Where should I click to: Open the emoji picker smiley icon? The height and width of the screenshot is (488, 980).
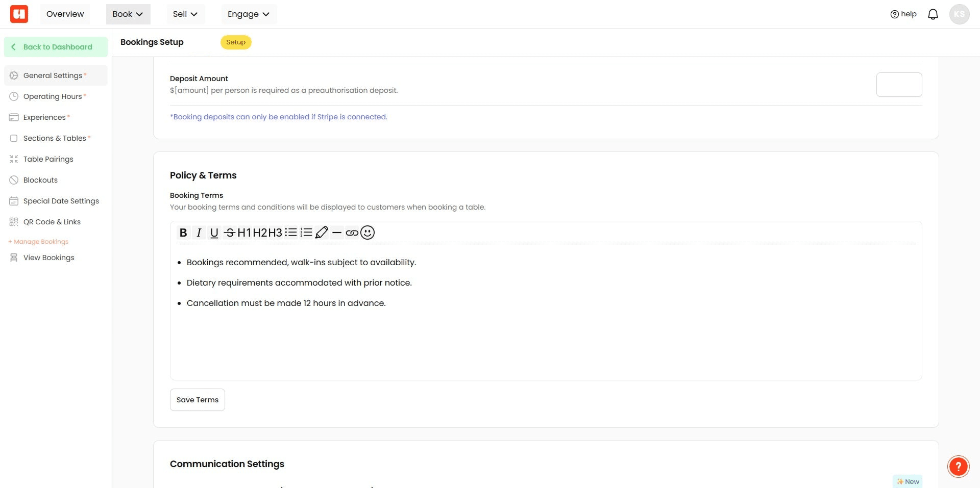click(x=367, y=233)
